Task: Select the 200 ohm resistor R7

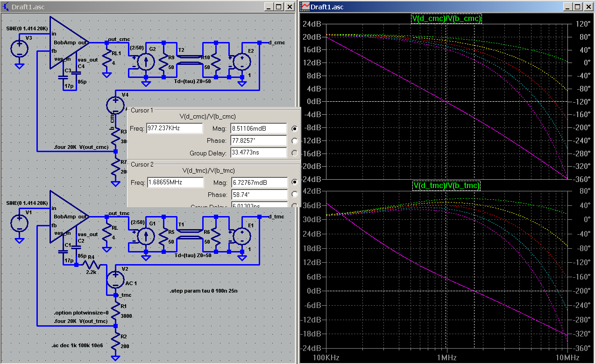Action: coord(116,167)
